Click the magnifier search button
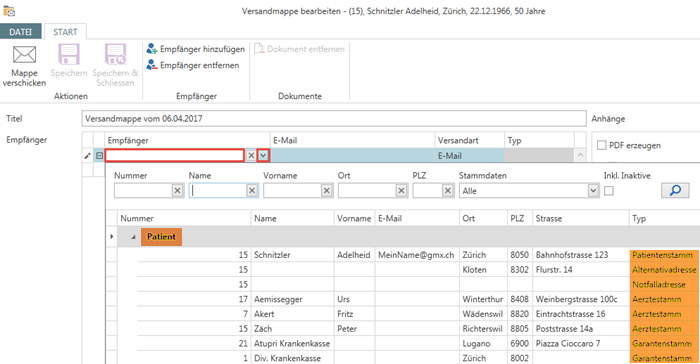The width and height of the screenshot is (700, 364). tap(675, 191)
